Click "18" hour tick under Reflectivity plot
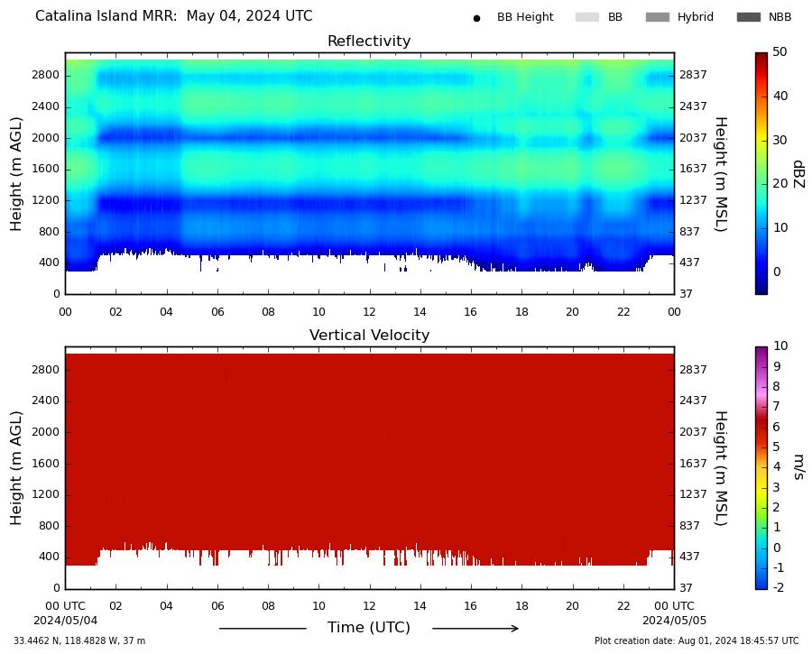 point(521,312)
